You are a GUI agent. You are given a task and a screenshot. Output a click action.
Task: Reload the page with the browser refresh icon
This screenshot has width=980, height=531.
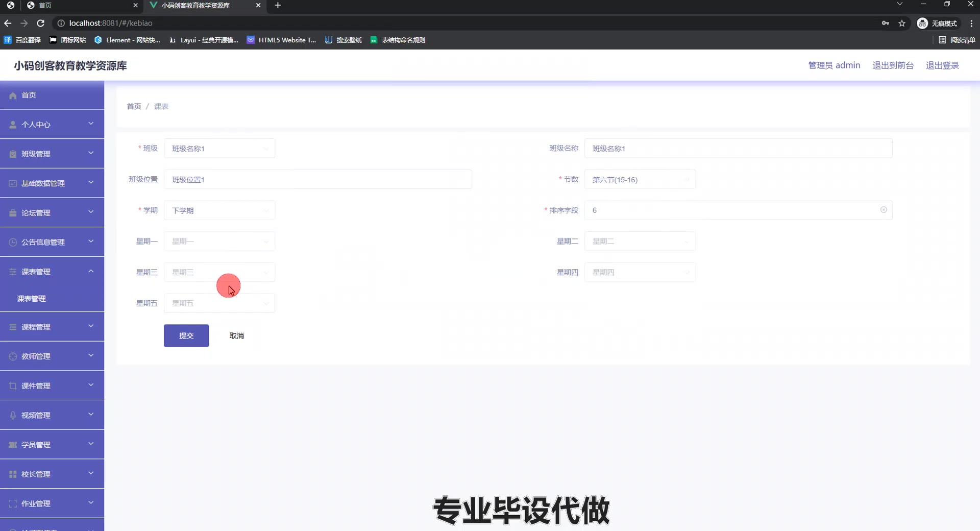point(41,23)
